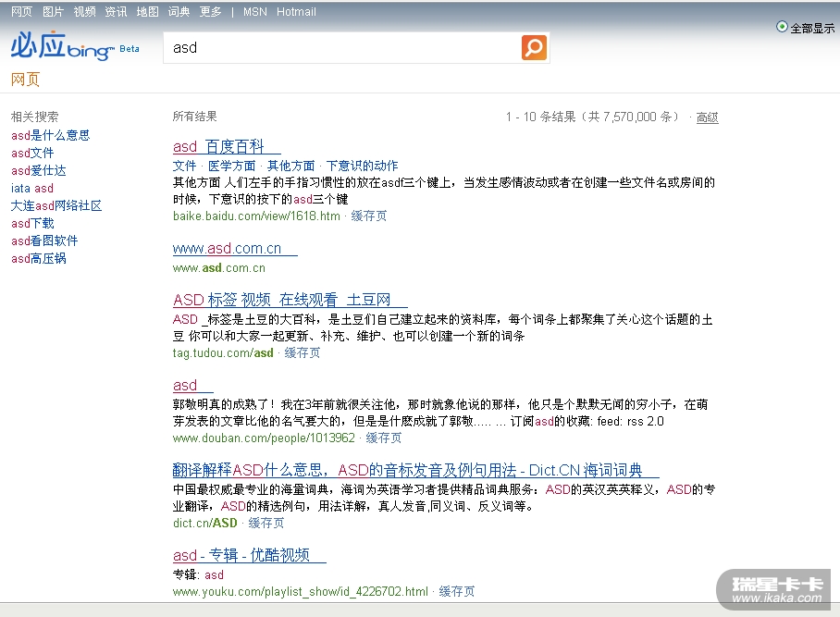Open the 地图 top navigation item

pyautogui.click(x=147, y=12)
